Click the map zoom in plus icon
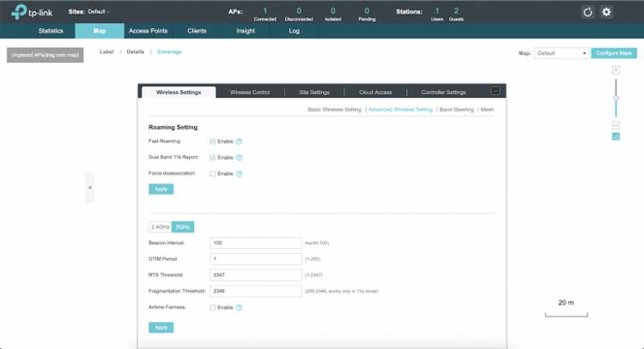 (616, 69)
